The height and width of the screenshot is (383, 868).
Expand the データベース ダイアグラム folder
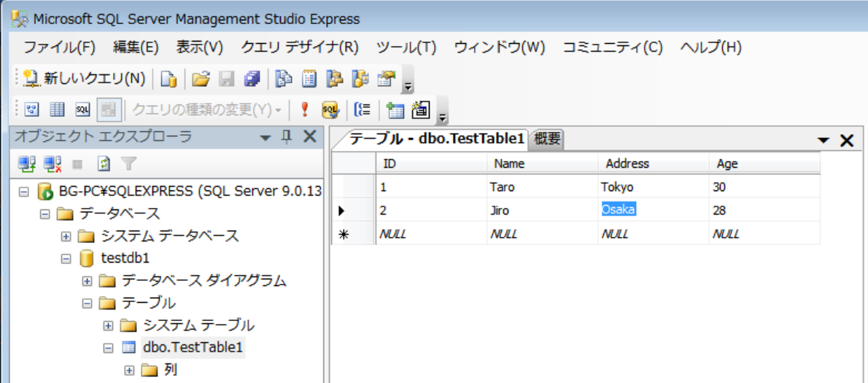point(87,281)
